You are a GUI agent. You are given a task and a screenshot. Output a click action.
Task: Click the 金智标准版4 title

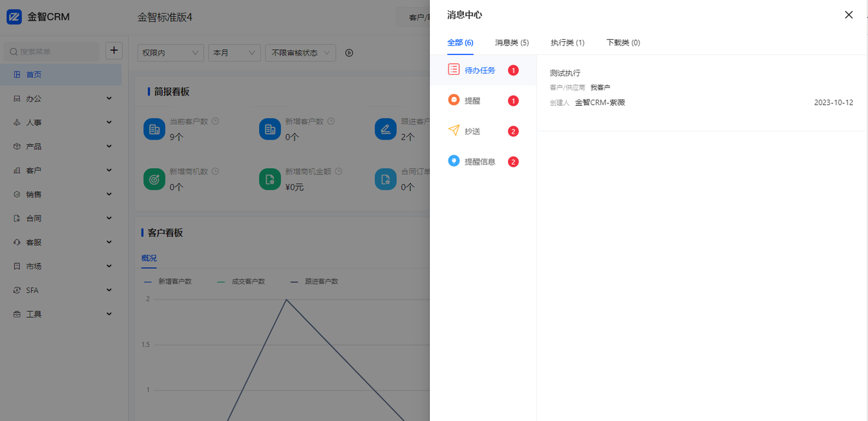click(x=165, y=17)
